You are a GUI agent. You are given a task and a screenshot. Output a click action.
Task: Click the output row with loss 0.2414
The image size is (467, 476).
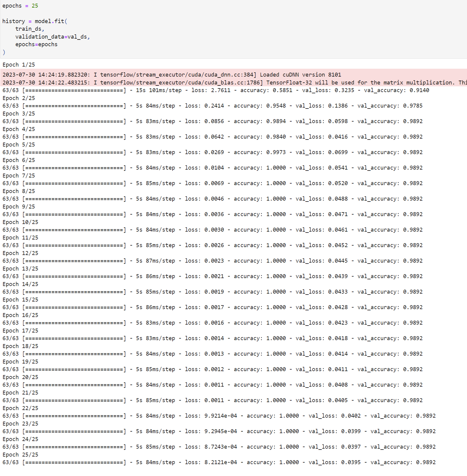click(212, 106)
